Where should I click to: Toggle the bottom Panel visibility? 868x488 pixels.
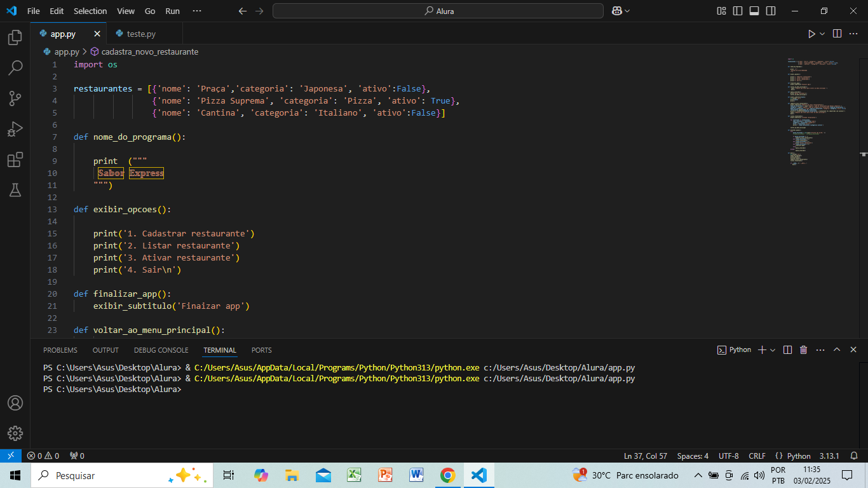(x=754, y=11)
